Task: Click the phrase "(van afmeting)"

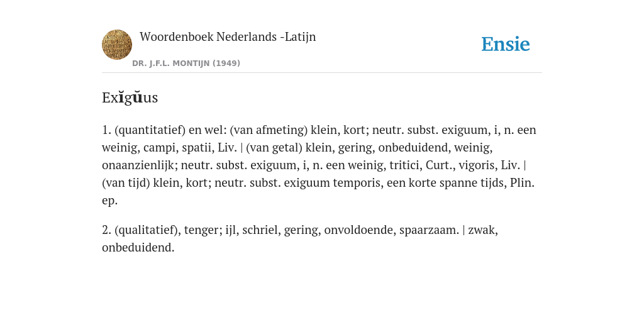Action: (269, 130)
